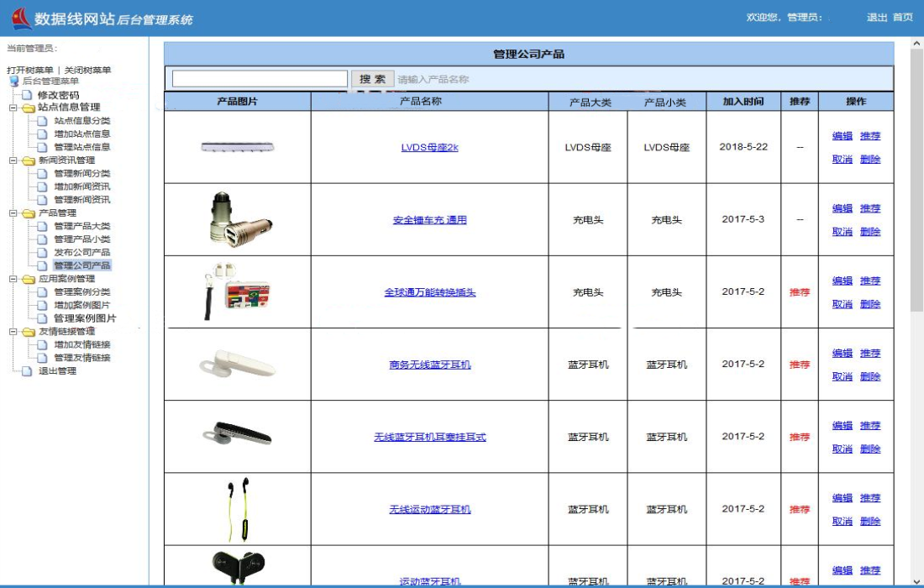Click 关闭树菜单 to collapse all
The width and height of the screenshot is (924, 588).
tap(87, 70)
